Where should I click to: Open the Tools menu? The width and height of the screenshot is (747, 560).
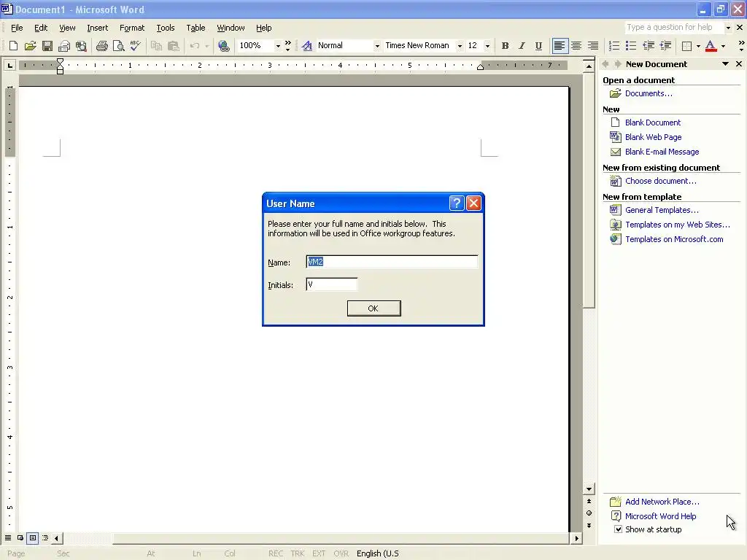pyautogui.click(x=166, y=28)
